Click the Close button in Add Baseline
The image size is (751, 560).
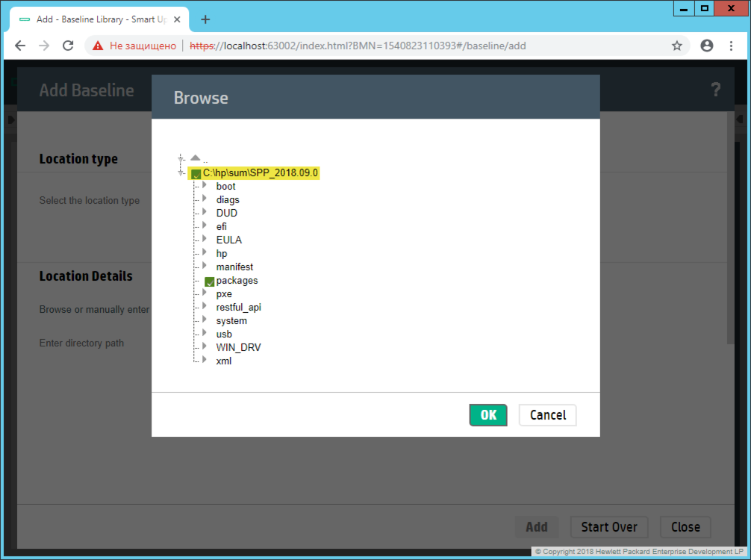685,527
